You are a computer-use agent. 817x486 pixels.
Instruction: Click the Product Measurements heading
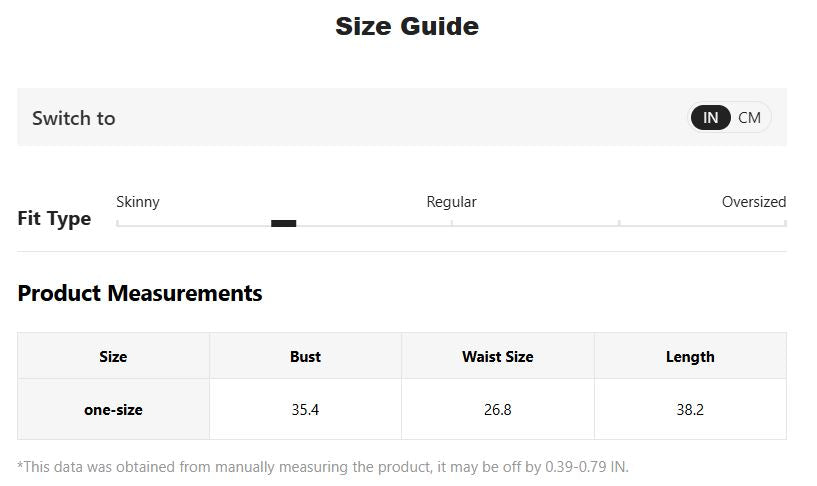pos(140,293)
